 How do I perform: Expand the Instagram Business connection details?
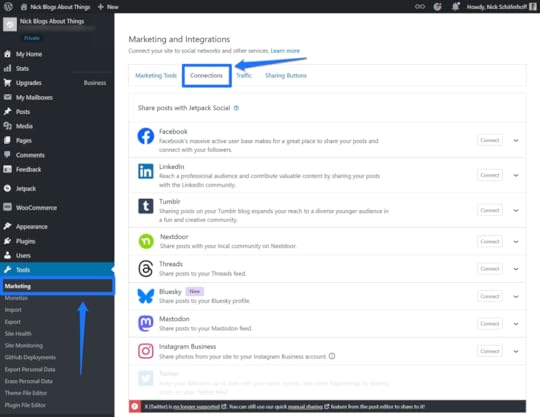[516, 352]
